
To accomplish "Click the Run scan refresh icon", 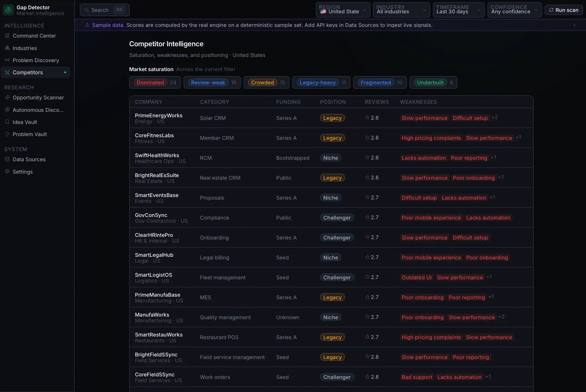I will click(x=551, y=10).
